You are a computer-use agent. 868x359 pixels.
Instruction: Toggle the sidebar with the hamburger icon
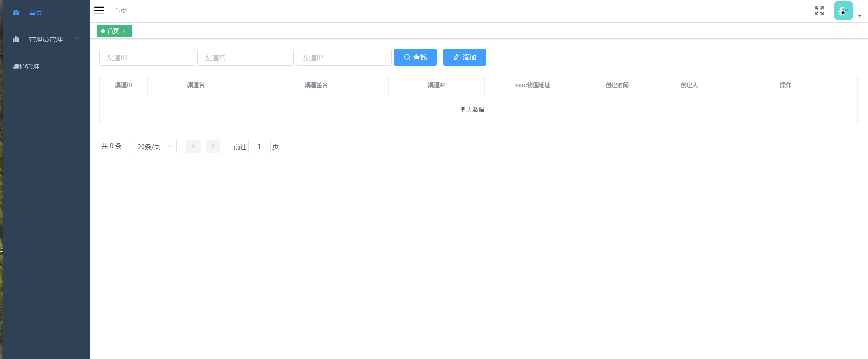(99, 10)
